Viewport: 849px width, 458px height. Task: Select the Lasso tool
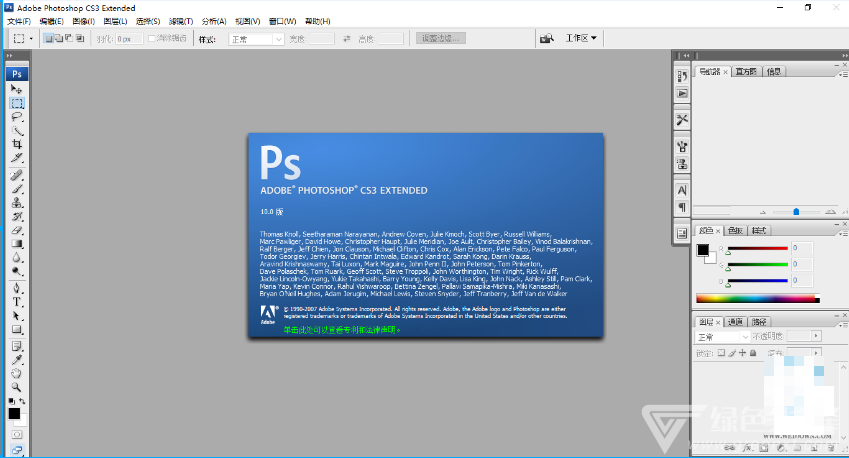point(17,117)
